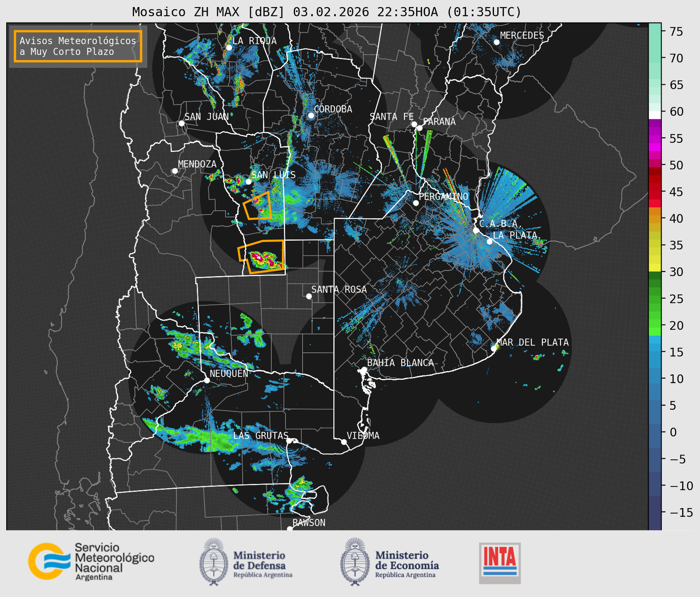Click the Mercedes city marker dot
Image resolution: width=700 pixels, height=597 pixels.
tap(496, 42)
